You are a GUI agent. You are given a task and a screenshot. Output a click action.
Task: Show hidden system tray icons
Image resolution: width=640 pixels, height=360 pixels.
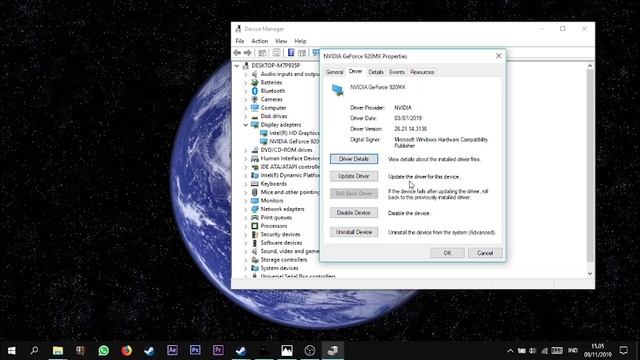pos(510,350)
